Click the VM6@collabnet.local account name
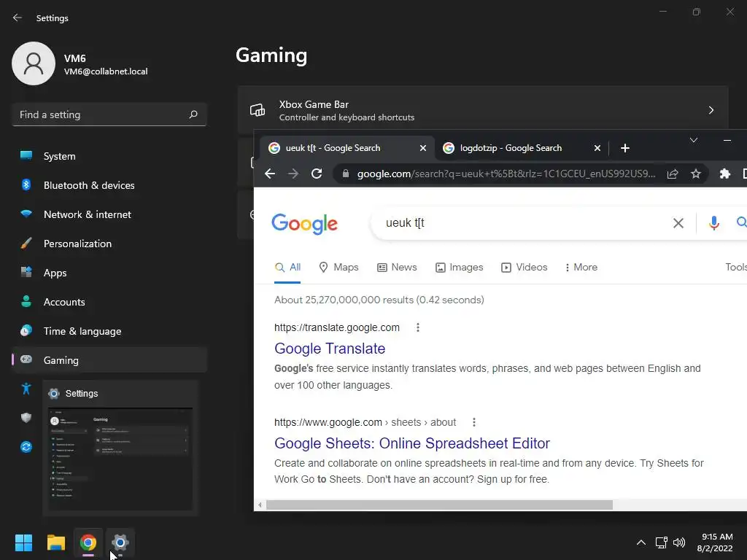Screen dimensions: 747x560 pos(106,71)
